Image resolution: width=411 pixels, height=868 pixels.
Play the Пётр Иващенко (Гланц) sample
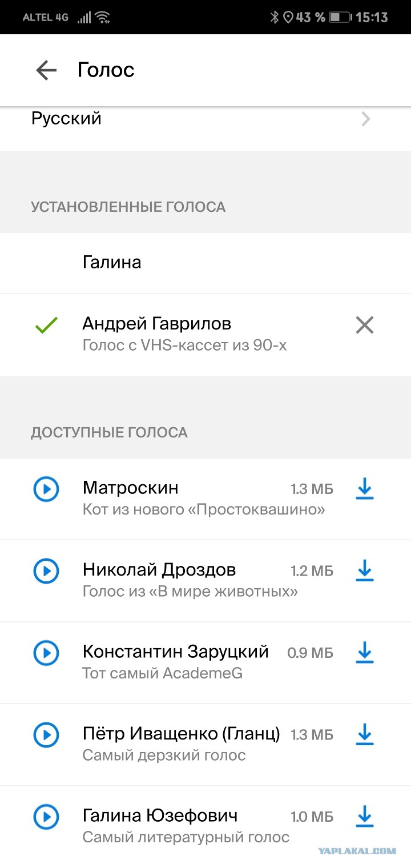46,734
